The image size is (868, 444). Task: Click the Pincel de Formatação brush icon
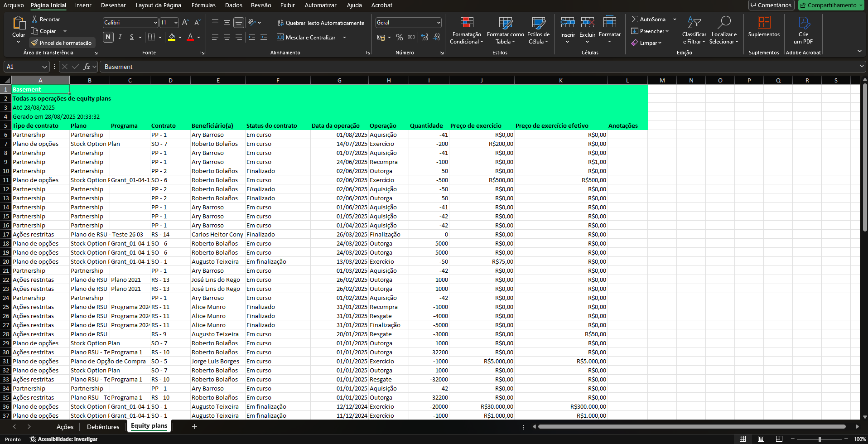point(34,43)
